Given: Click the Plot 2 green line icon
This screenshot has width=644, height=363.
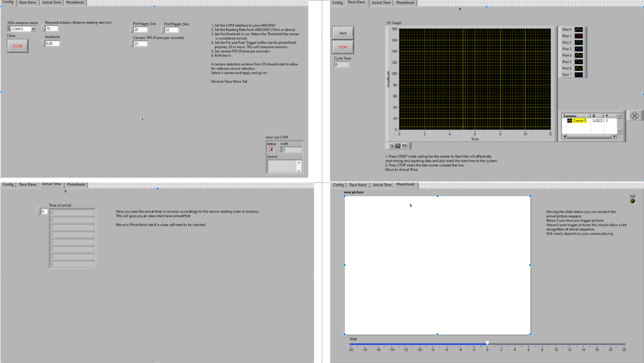Looking at the screenshot, I should [x=578, y=42].
